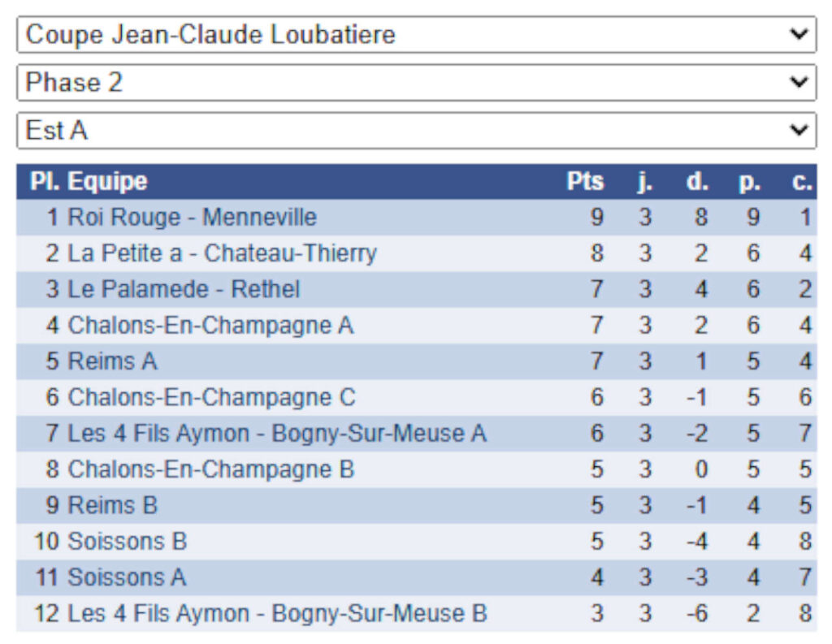Click the j. column header

(x=645, y=181)
